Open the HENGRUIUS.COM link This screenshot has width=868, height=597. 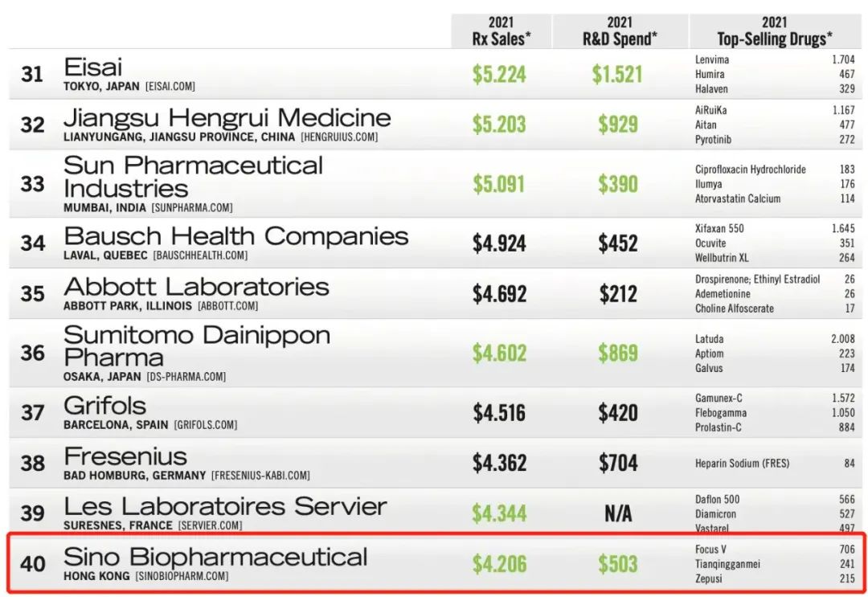tap(338, 137)
